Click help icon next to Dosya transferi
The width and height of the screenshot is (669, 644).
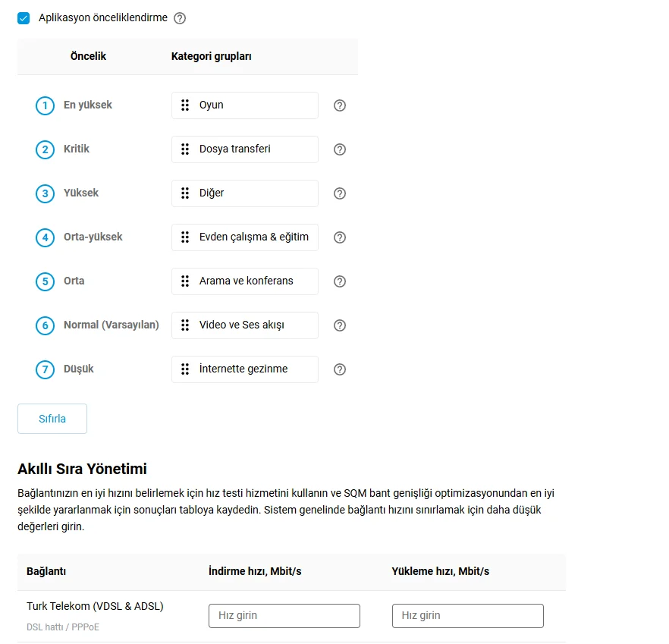pyautogui.click(x=340, y=149)
